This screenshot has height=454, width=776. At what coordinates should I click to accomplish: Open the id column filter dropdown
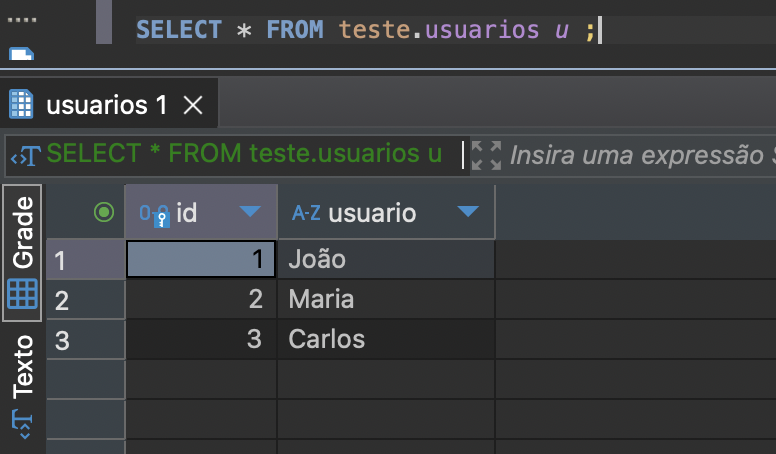point(250,212)
